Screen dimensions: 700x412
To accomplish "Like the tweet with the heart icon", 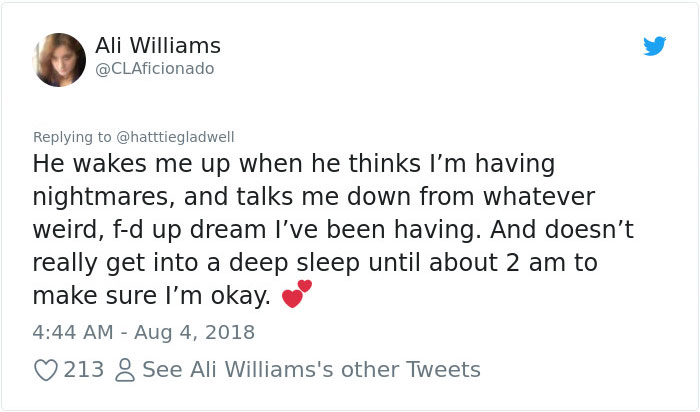I will tap(46, 370).
